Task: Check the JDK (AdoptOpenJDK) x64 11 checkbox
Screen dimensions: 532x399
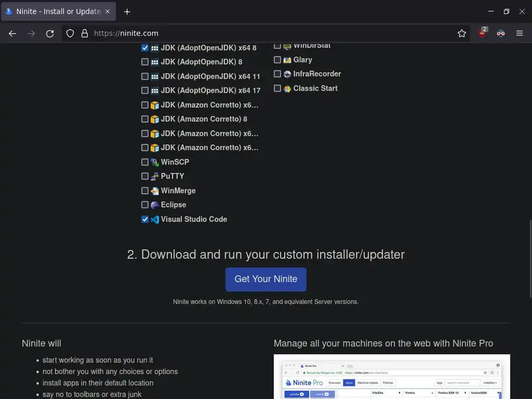Action: click(x=145, y=76)
